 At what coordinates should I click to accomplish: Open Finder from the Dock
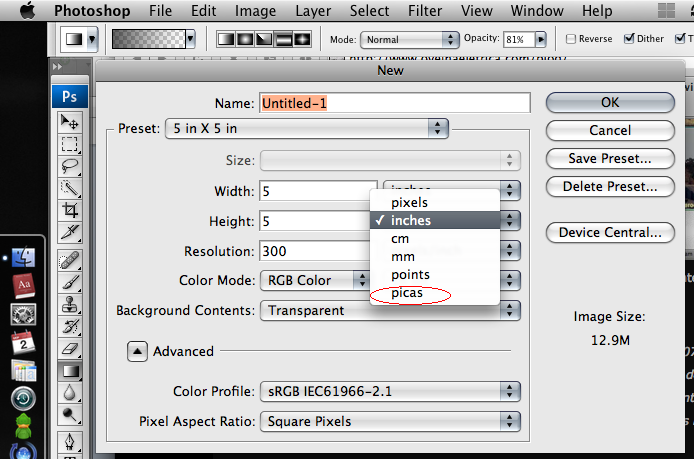click(23, 257)
